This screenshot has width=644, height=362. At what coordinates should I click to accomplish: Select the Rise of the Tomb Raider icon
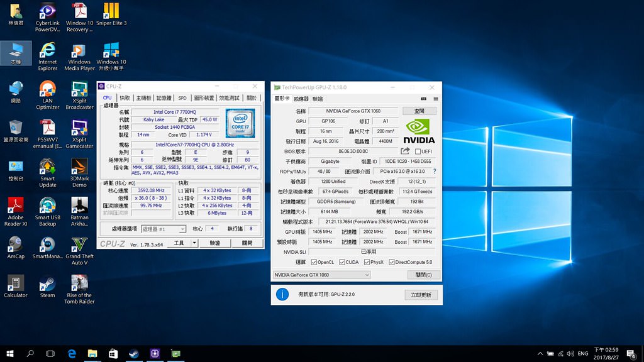pyautogui.click(x=79, y=289)
